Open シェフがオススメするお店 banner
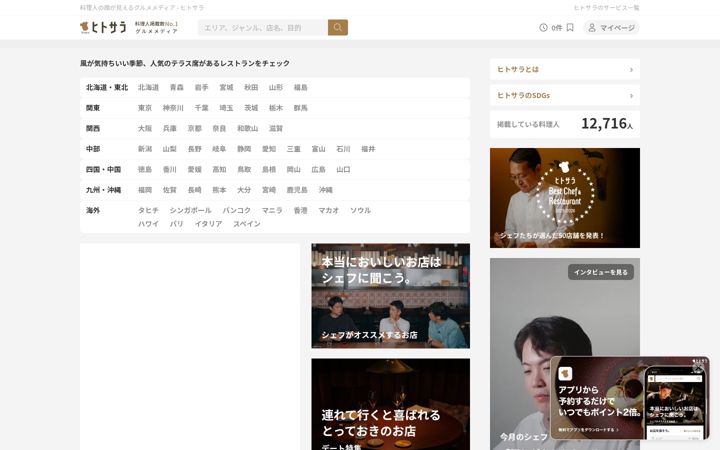The image size is (720, 450). 390,296
